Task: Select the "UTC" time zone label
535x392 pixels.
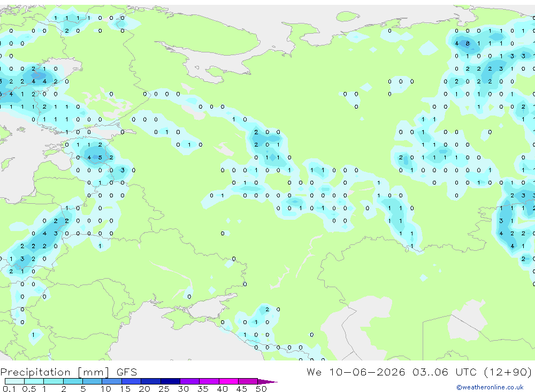Action: [x=466, y=372]
